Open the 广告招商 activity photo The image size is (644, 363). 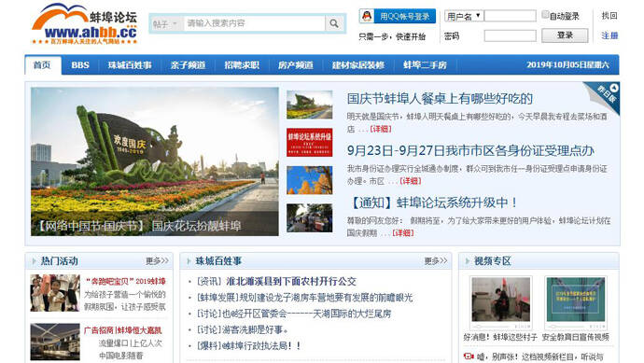[55, 342]
